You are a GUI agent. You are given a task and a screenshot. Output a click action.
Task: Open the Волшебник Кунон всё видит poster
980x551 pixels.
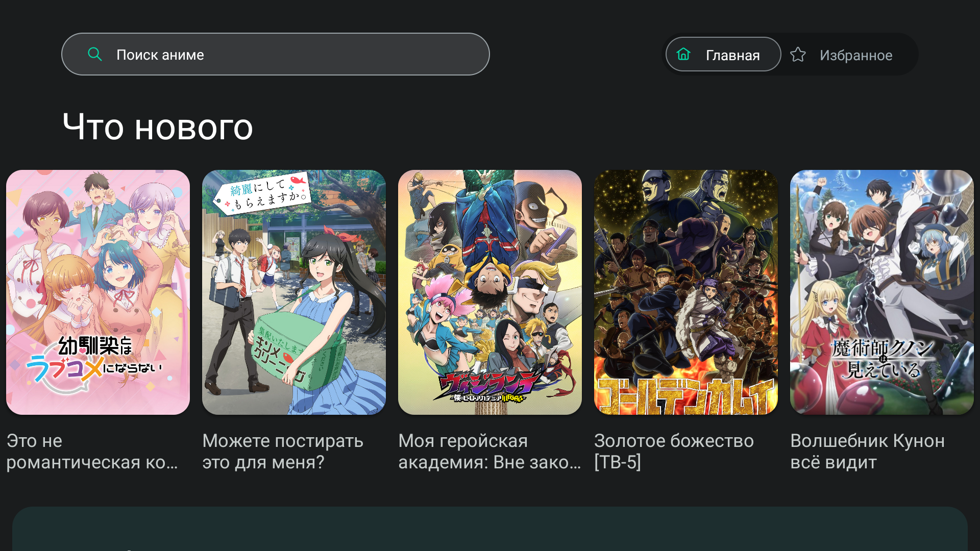pos(882,292)
